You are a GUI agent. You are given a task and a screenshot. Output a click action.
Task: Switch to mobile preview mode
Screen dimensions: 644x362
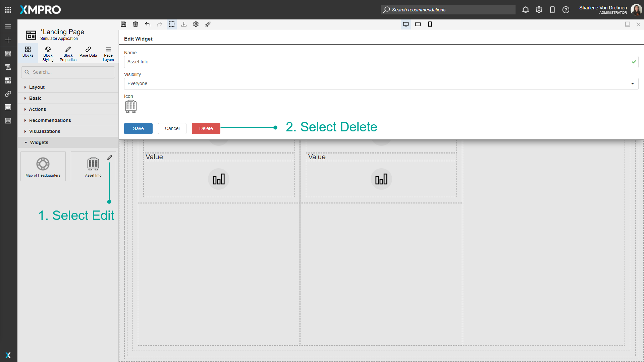(430, 24)
